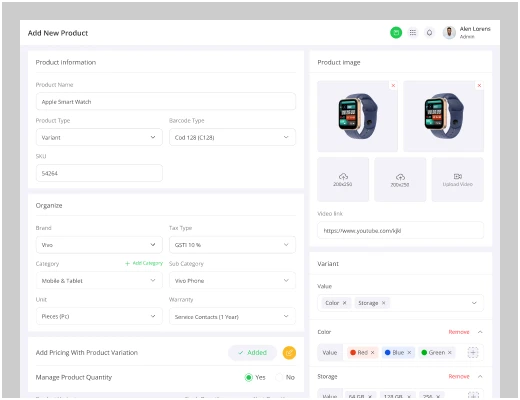
Task: Open notifications bell icon
Action: (x=429, y=33)
